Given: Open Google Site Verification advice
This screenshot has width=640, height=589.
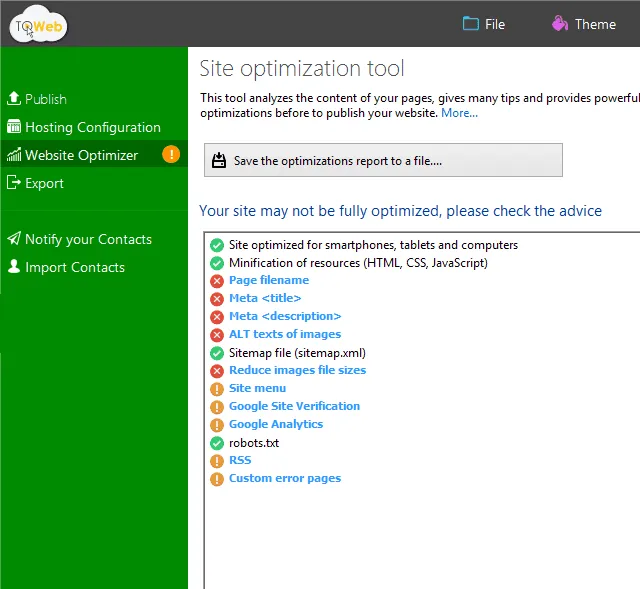Looking at the screenshot, I should 294,406.
